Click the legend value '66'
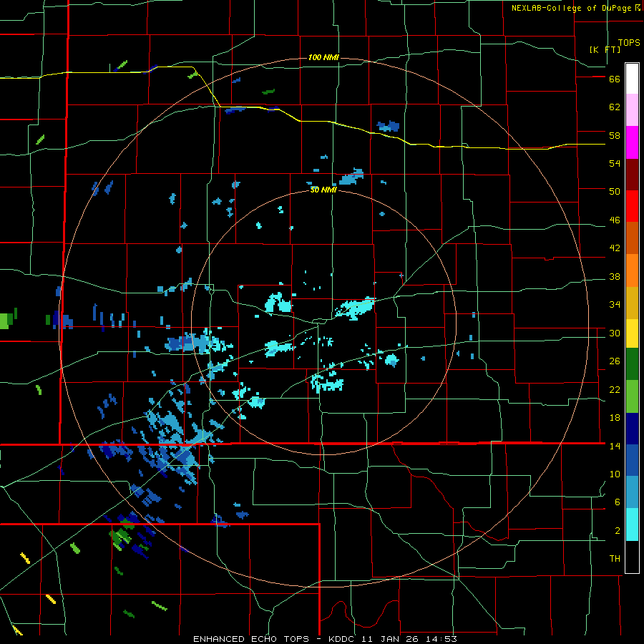 pyautogui.click(x=615, y=79)
